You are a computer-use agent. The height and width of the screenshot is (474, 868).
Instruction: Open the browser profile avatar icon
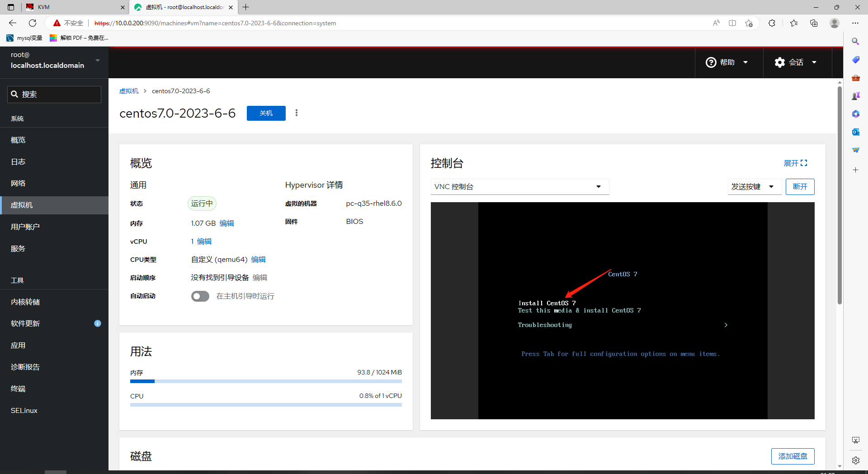835,23
